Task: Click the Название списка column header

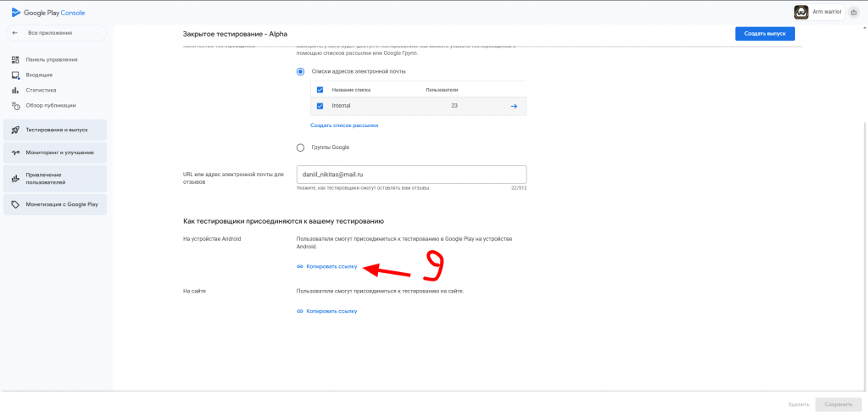Action: [x=352, y=90]
